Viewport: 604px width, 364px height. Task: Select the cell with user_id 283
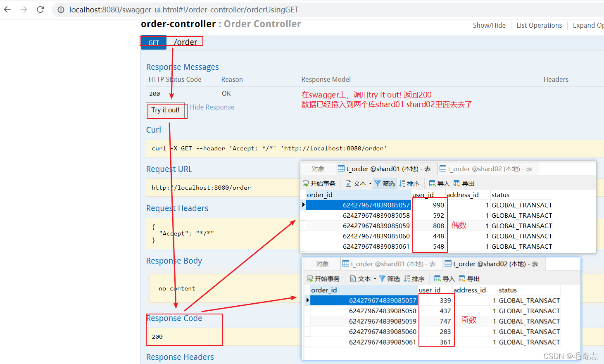pos(435,332)
